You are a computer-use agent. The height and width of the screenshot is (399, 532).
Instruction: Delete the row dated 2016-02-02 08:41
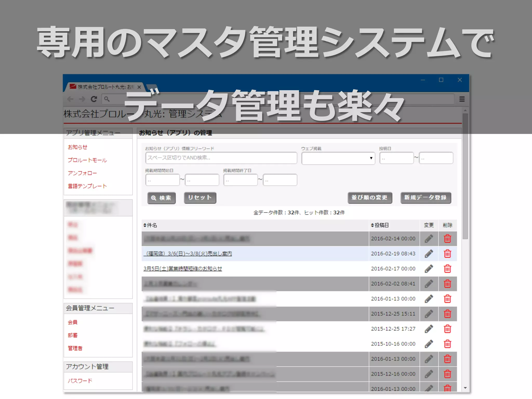[447, 284]
